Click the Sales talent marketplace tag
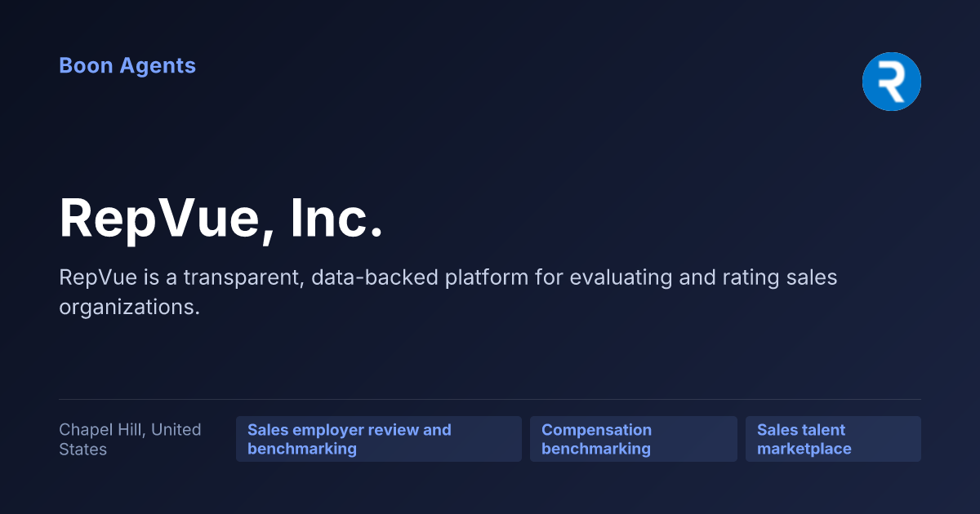The width and height of the screenshot is (980, 514). point(833,439)
